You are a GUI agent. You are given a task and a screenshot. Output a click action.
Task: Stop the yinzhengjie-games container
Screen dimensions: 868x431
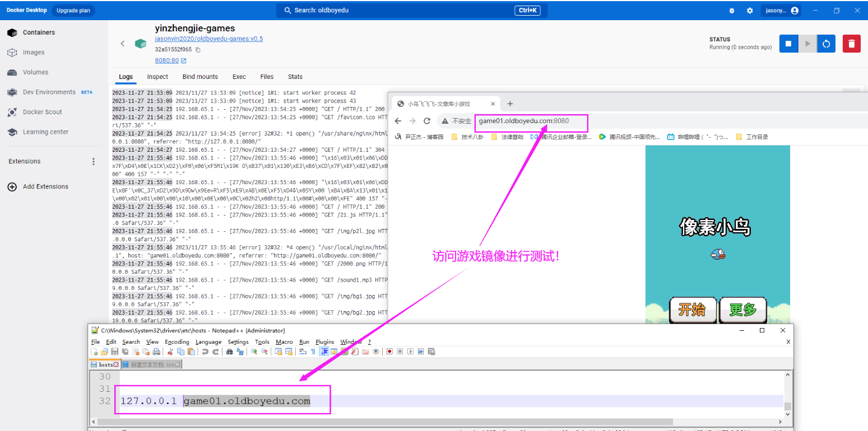(788, 44)
